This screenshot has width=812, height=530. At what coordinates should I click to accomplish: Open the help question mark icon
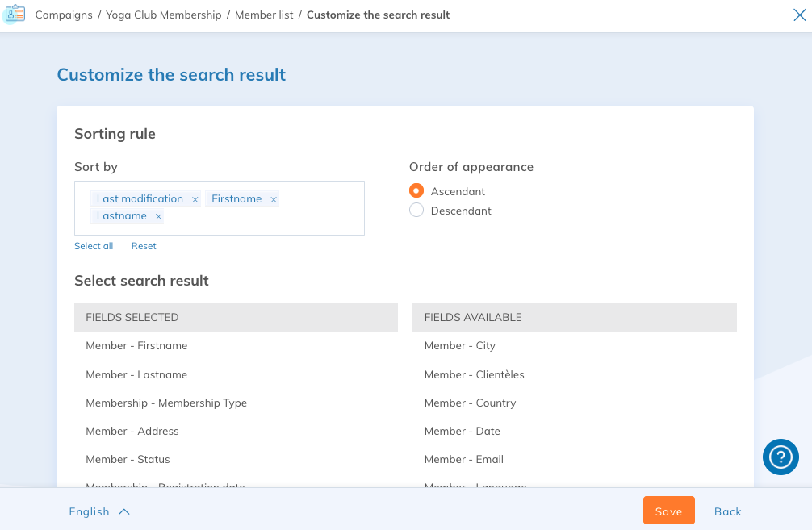pos(780,457)
